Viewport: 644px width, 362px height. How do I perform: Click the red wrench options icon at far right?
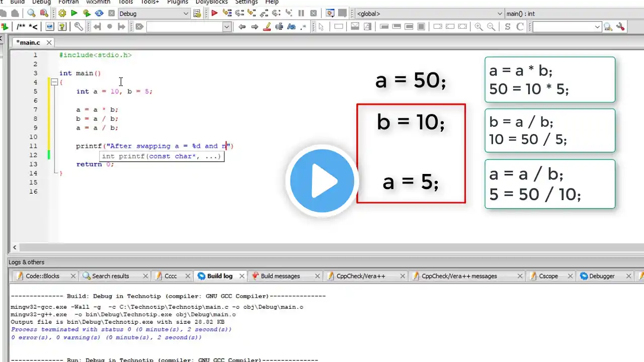pyautogui.click(x=620, y=27)
